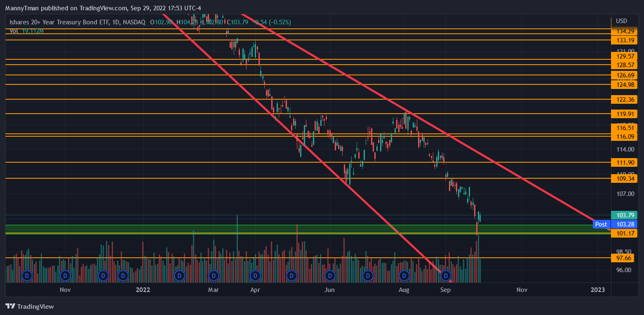Click the D dividend marker above Sep
The height and width of the screenshot is (315, 644).
click(446, 275)
